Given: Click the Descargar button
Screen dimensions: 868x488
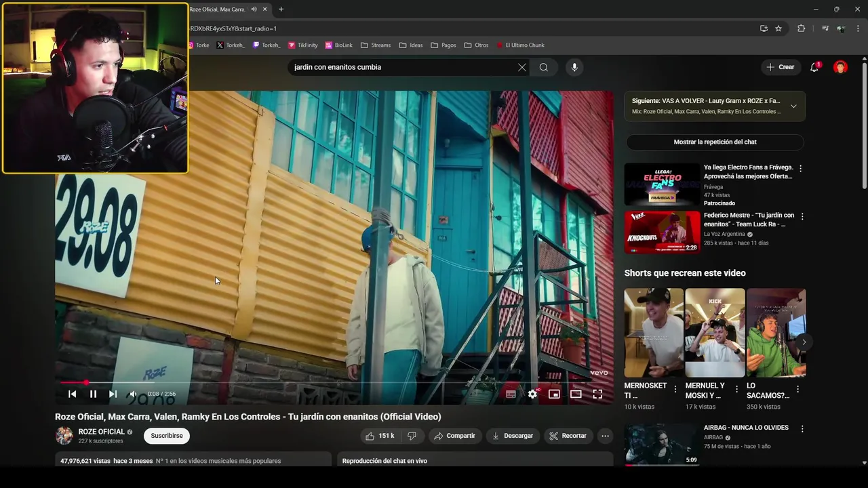Looking at the screenshot, I should coord(513,436).
